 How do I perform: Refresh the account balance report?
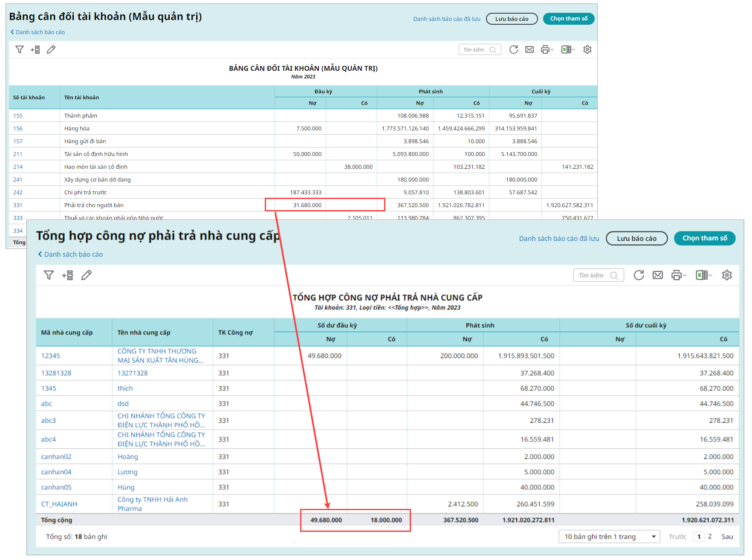514,50
